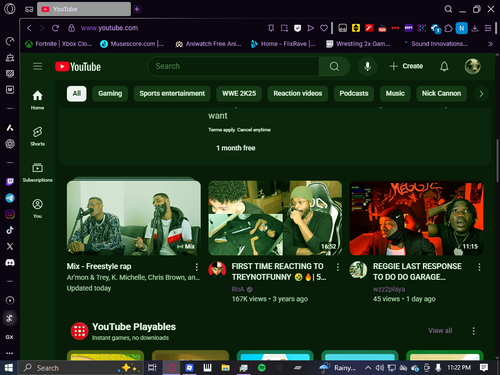Open a new browser tab
This screenshot has width=500, height=375.
point(137,9)
